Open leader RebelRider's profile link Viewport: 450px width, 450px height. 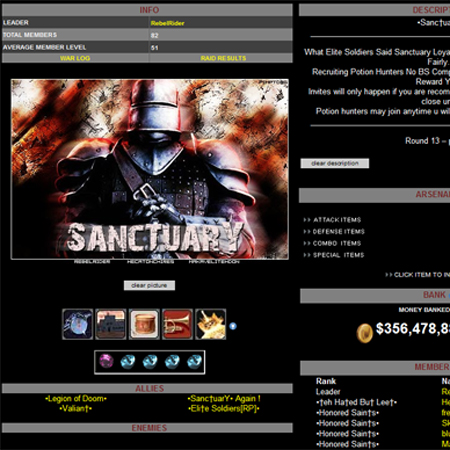point(167,23)
